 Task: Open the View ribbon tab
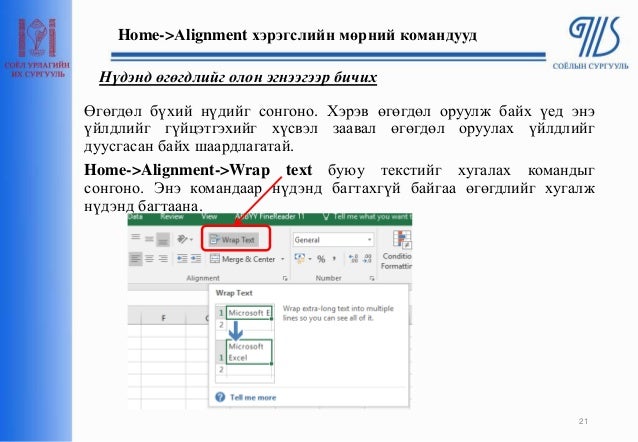click(x=209, y=217)
